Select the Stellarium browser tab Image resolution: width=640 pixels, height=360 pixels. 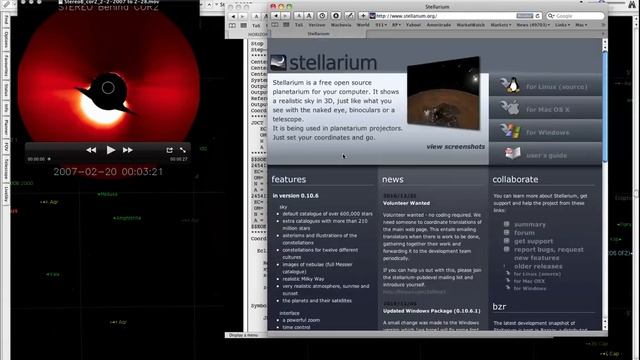318,34
